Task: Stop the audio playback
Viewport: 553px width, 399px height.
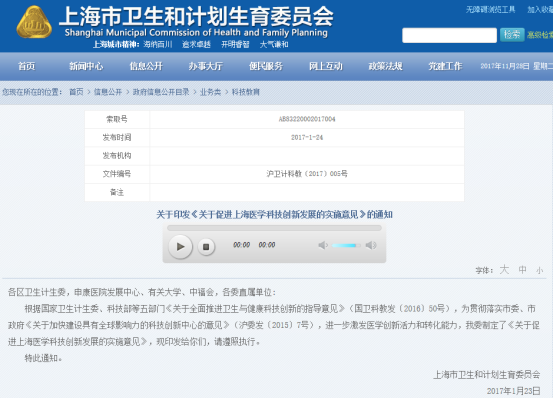Action: (x=206, y=247)
